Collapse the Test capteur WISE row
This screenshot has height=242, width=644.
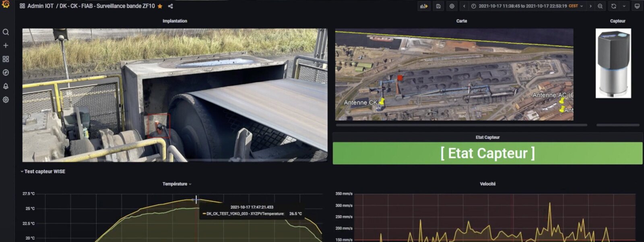tap(43, 171)
